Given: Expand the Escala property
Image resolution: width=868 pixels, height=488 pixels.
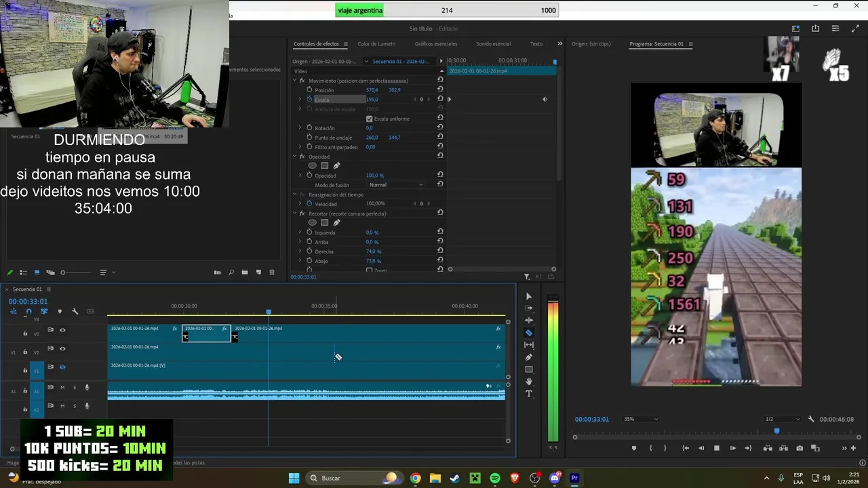Looking at the screenshot, I should [300, 99].
